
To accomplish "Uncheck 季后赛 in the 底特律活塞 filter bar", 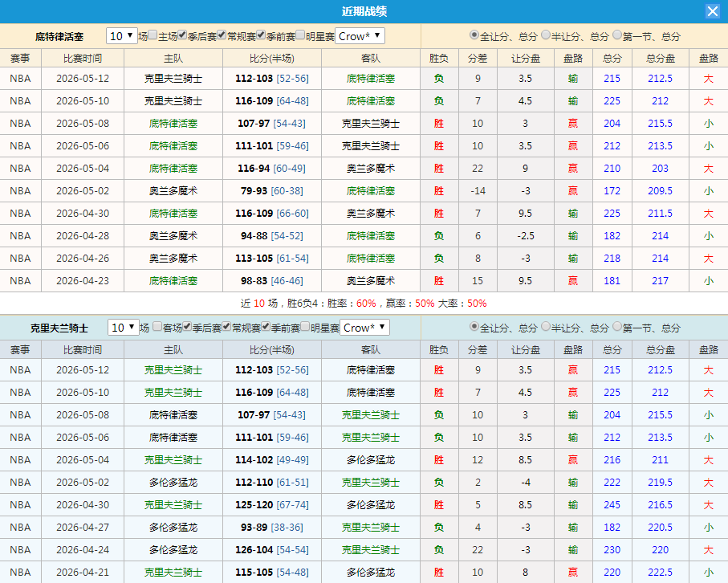I will click(182, 35).
